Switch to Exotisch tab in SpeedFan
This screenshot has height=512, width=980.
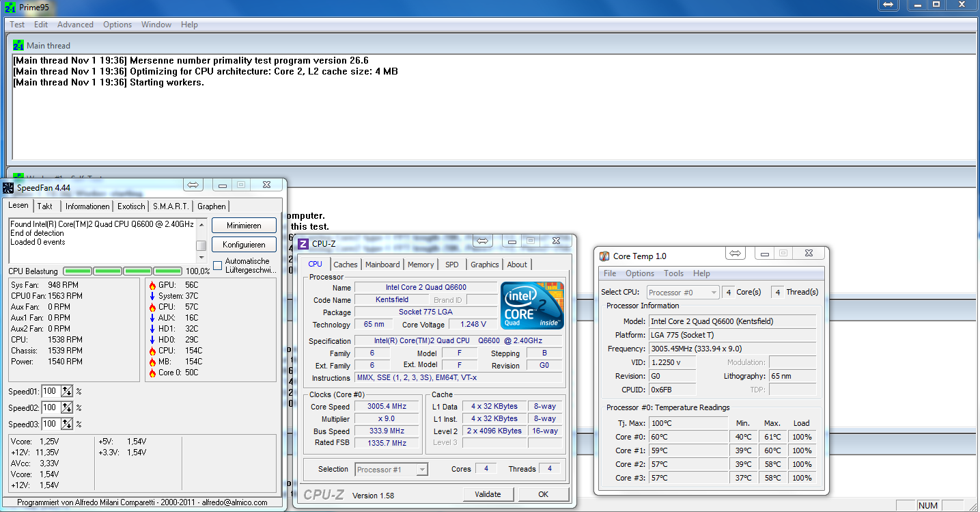tap(131, 206)
